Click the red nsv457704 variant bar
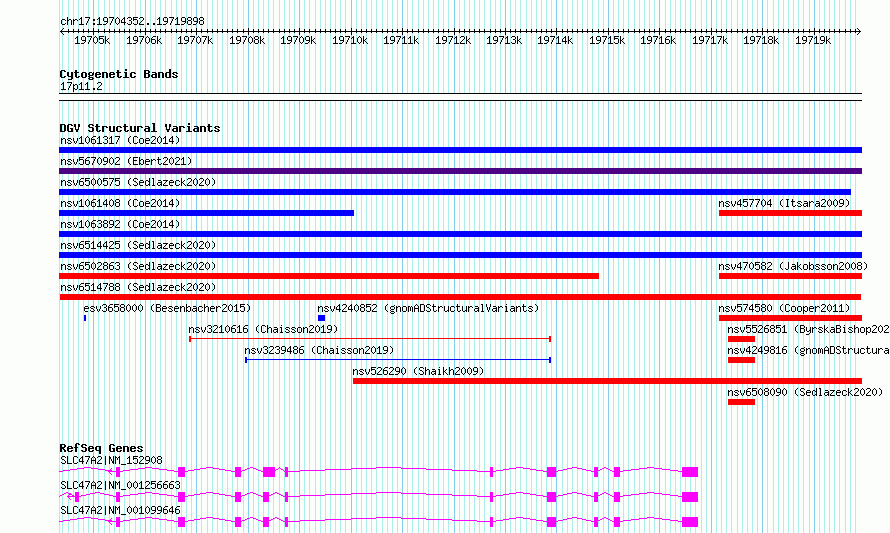890x533 pixels. (x=790, y=213)
